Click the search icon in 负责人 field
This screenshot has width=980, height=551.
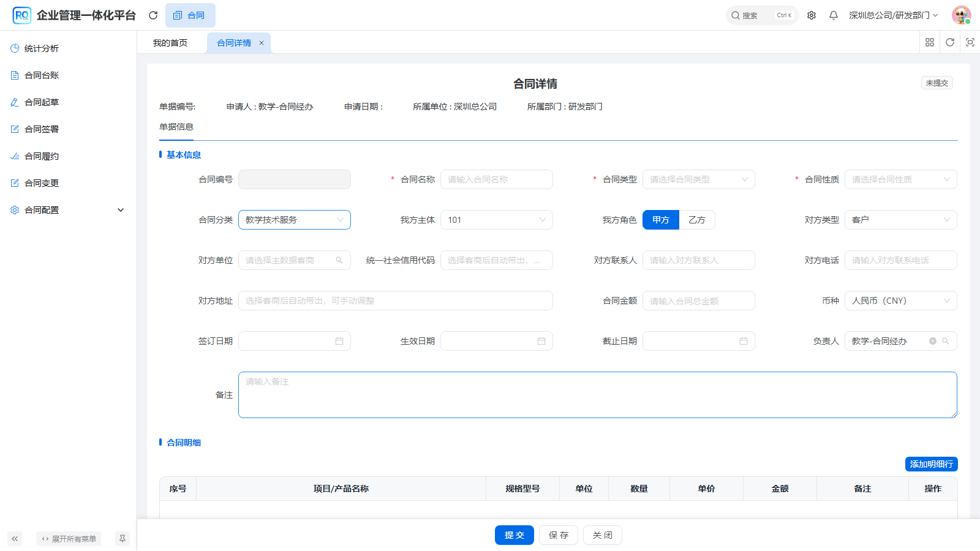tap(946, 341)
